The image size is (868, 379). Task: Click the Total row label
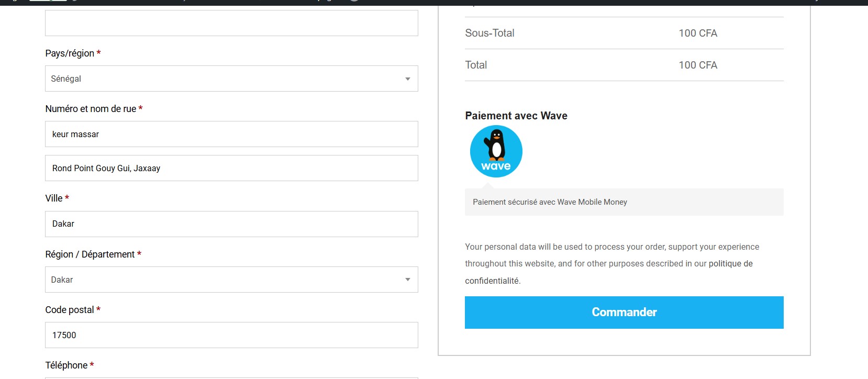(x=476, y=65)
